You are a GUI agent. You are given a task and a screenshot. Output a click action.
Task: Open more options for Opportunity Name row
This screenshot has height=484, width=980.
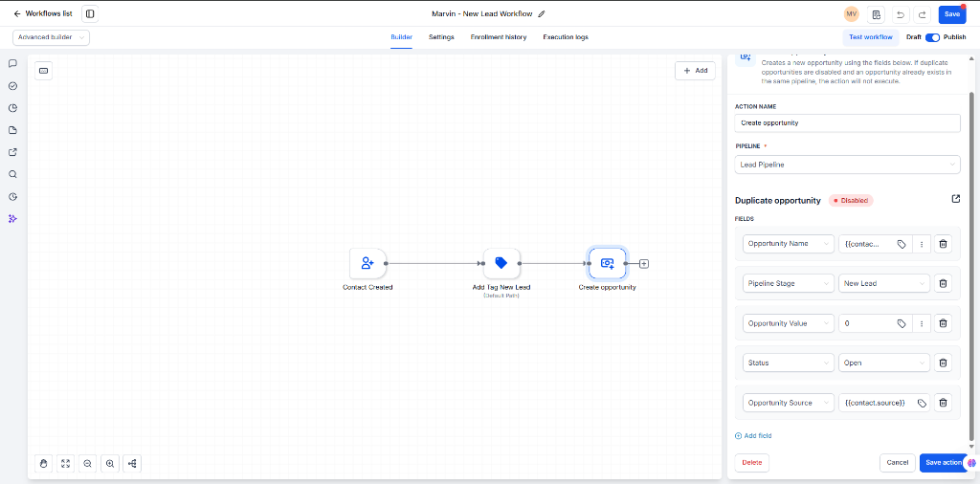coord(922,244)
